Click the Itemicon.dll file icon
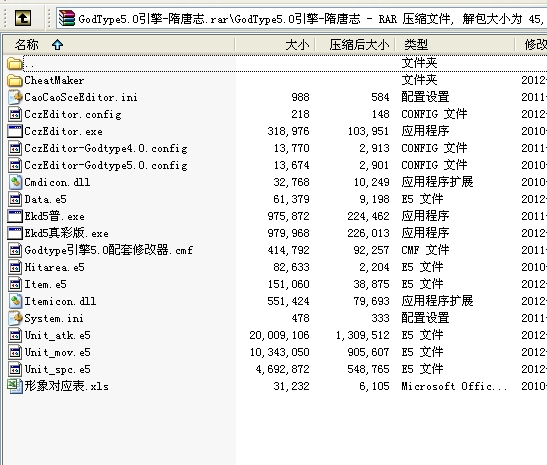This screenshot has height=465, width=547. click(15, 301)
